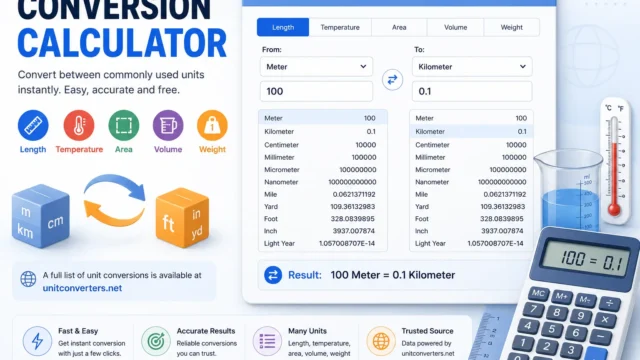This screenshot has width=640, height=360.
Task: Select Yard in the From unit list
Action: (x=322, y=207)
